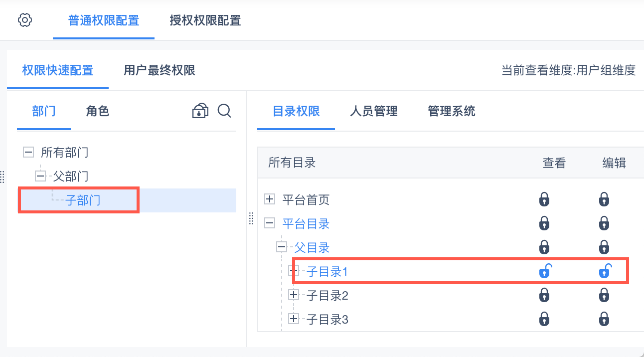The height and width of the screenshot is (357, 644).
Task: Collapse the 所有部门 tree node
Action: coord(28,152)
